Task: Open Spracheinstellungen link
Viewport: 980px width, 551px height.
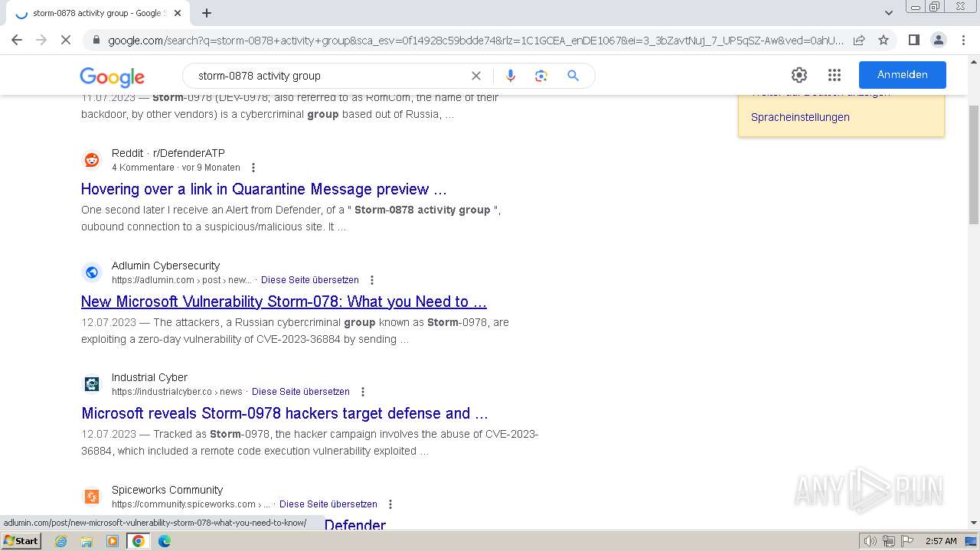Action: (800, 117)
